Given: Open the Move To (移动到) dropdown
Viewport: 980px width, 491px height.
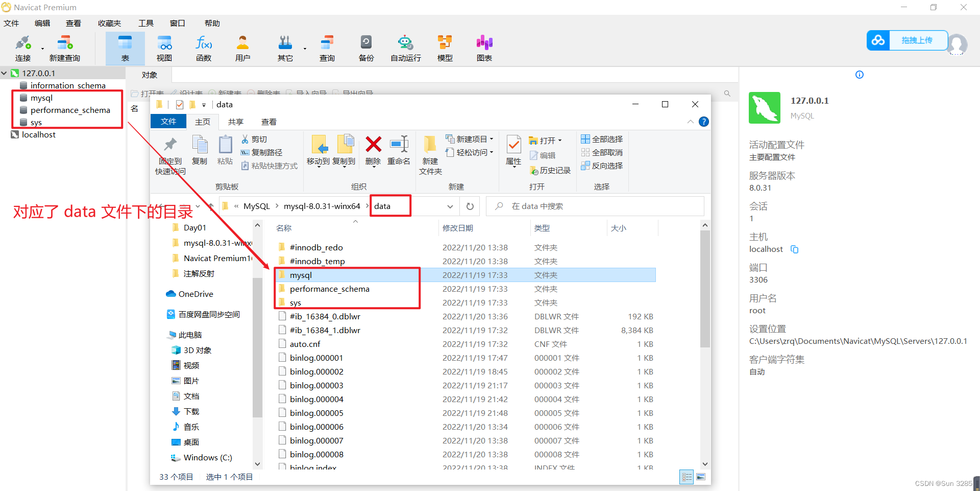Looking at the screenshot, I should (x=318, y=167).
